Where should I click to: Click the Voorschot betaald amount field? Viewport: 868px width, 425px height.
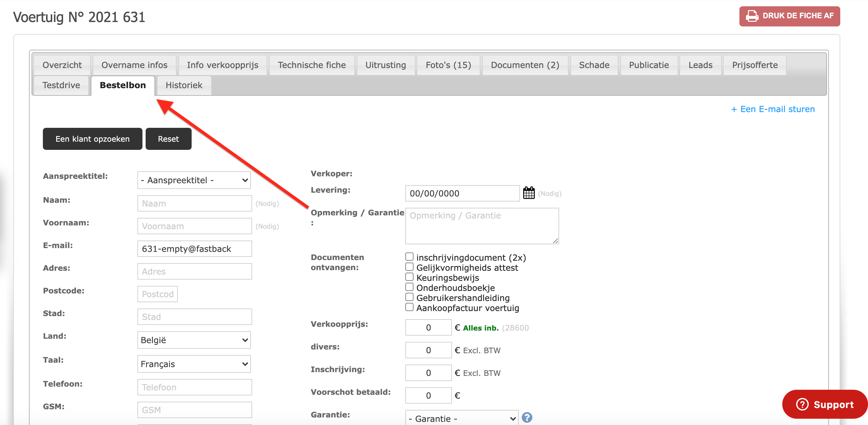point(428,395)
